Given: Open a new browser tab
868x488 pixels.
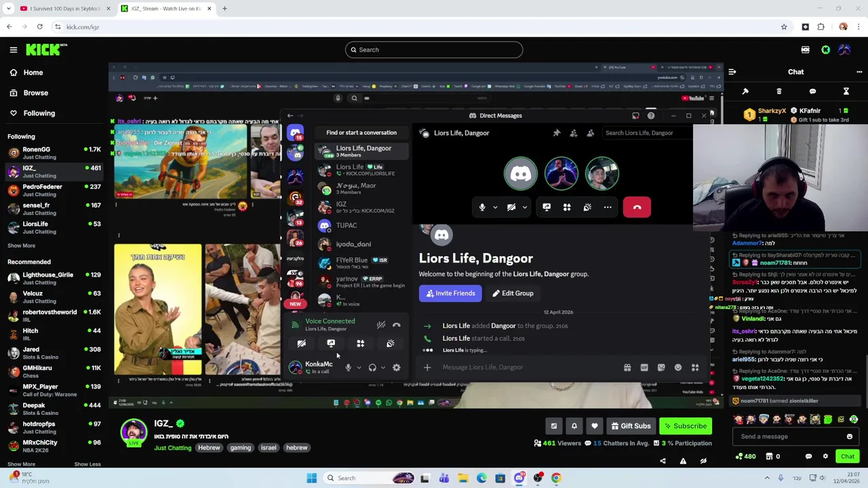Looking at the screenshot, I should click(x=224, y=9).
